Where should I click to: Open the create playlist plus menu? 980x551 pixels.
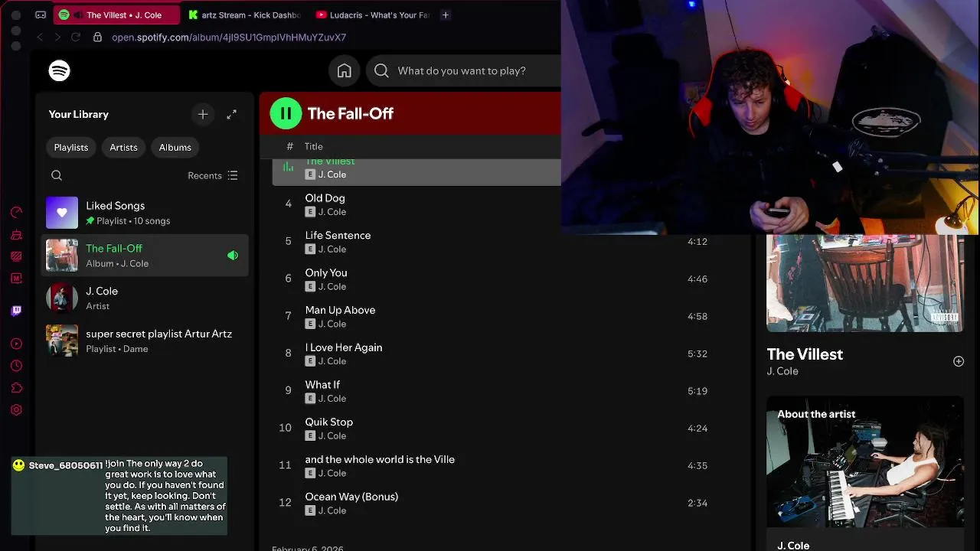pos(203,114)
